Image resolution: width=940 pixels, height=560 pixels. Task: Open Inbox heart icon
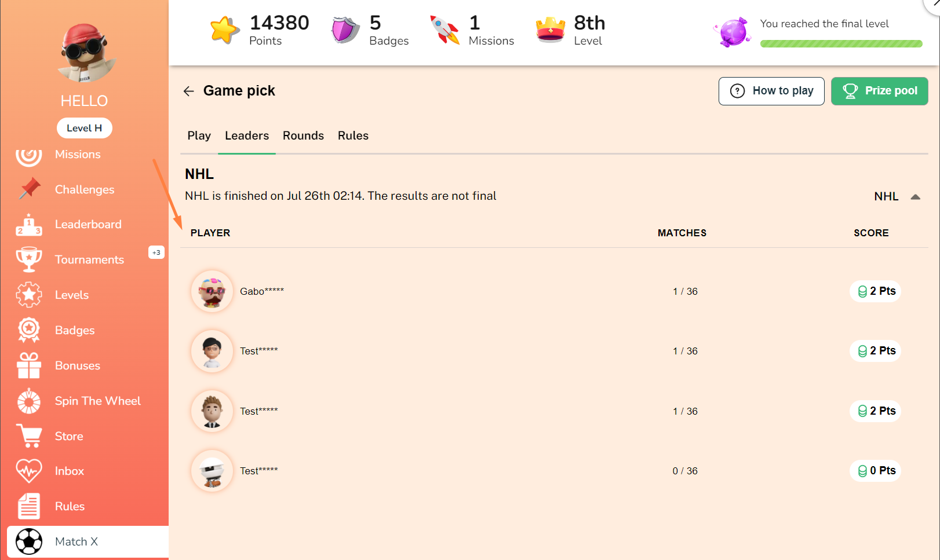click(29, 471)
